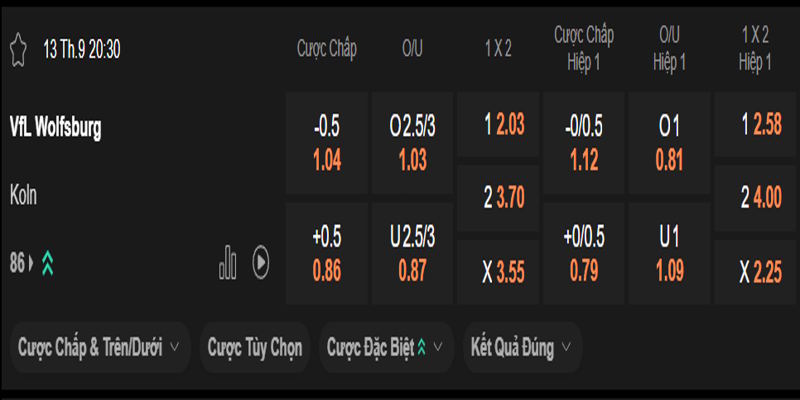Open the Kết Quả Đúng dropdown
Screen dimensions: 800x400
[x=521, y=347]
